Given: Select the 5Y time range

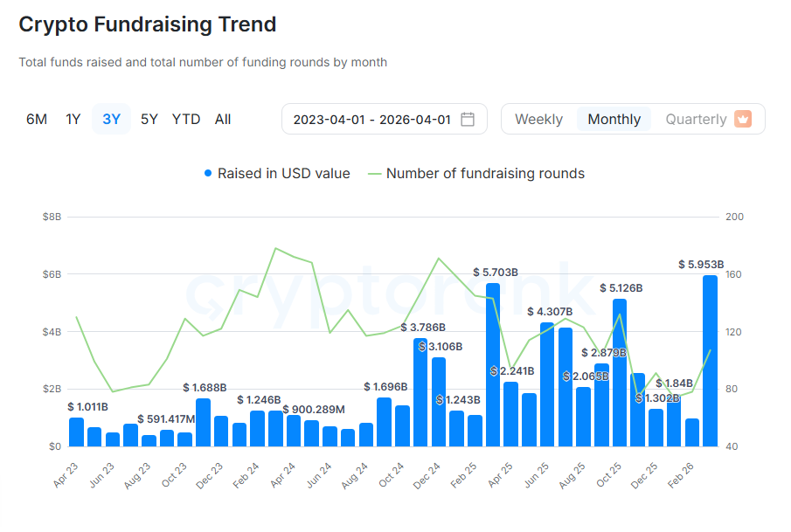Looking at the screenshot, I should 148,119.
